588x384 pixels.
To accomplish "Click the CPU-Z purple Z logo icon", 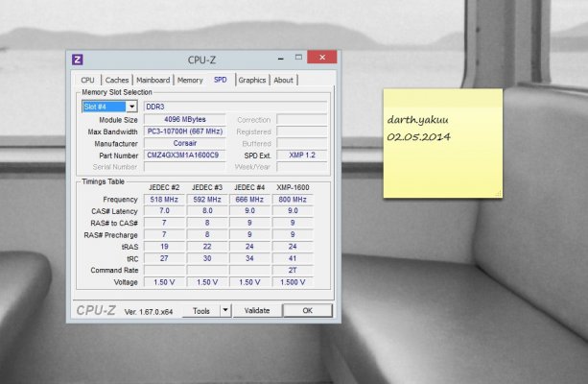I will tap(78, 60).
